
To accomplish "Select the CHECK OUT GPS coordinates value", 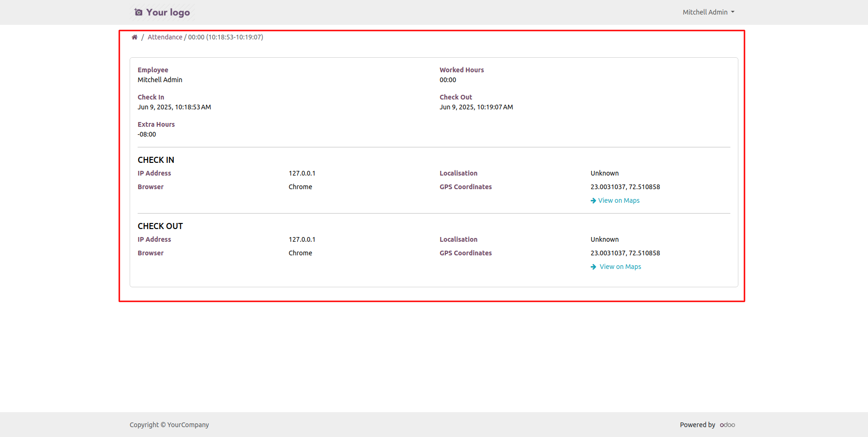I will click(625, 253).
